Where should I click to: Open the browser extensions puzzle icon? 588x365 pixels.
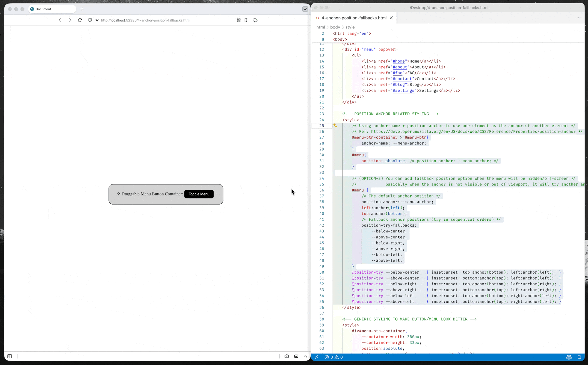pyautogui.click(x=255, y=20)
